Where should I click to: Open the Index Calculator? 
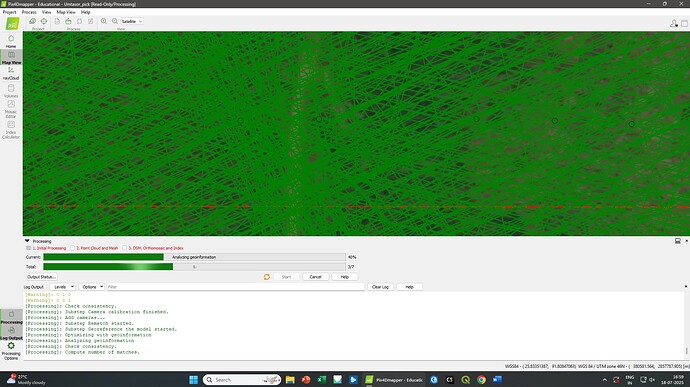coord(11,129)
